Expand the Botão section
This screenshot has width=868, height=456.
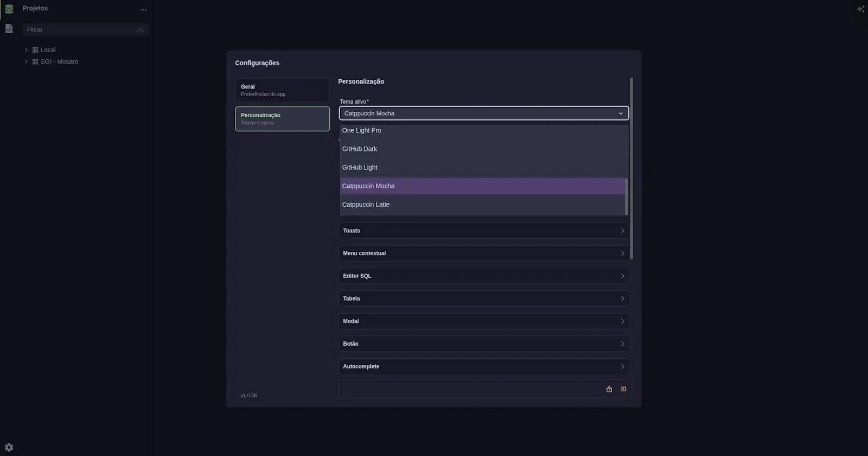(484, 344)
